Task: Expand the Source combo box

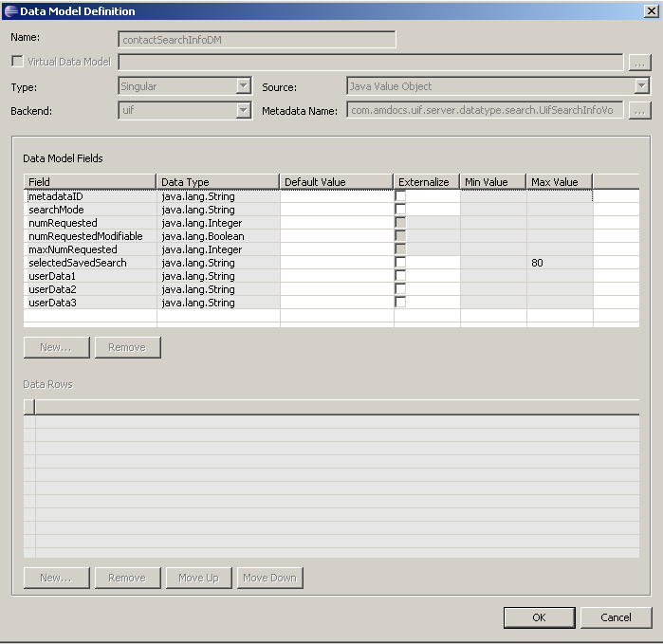Action: point(641,86)
